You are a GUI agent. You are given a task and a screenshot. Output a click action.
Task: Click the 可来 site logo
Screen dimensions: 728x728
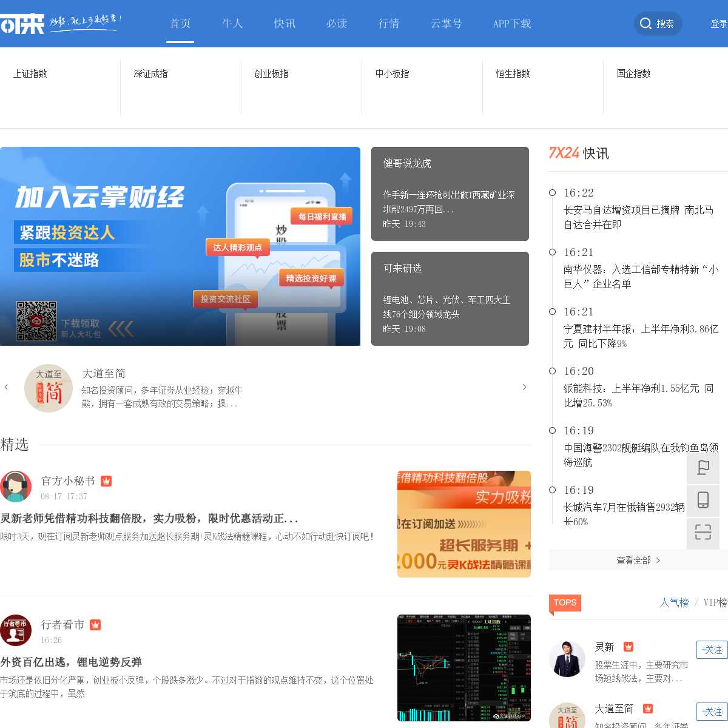(x=22, y=24)
